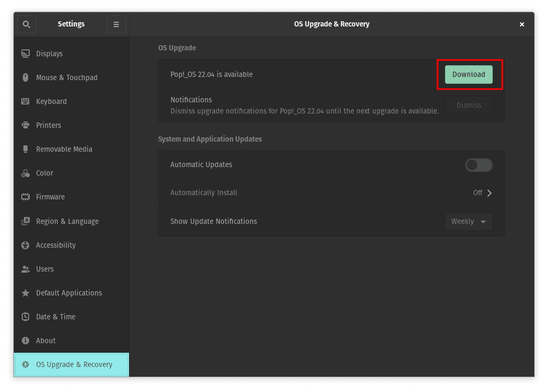Go to Accessibility settings
This screenshot has height=392, width=548.
pyautogui.click(x=71, y=245)
